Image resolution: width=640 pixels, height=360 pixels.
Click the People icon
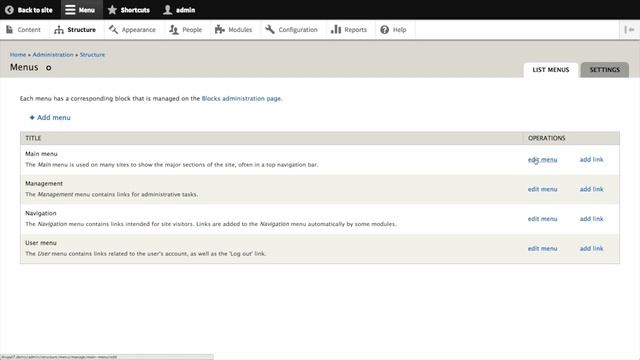pyautogui.click(x=174, y=29)
